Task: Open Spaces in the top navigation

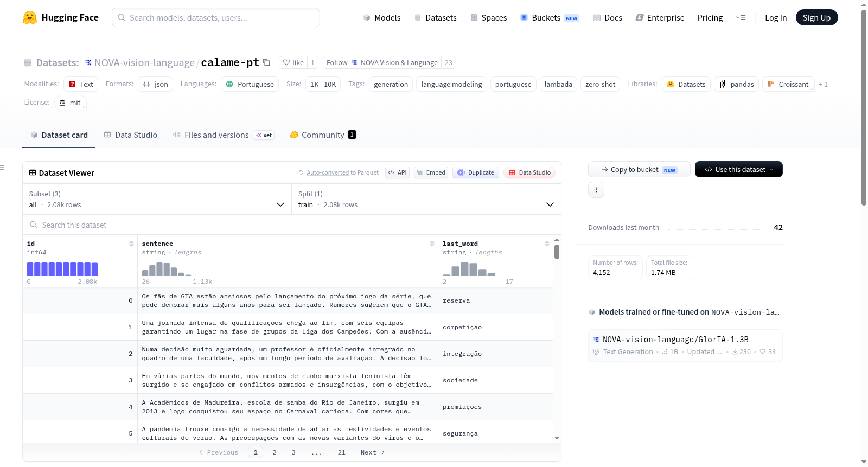Action: (x=488, y=17)
